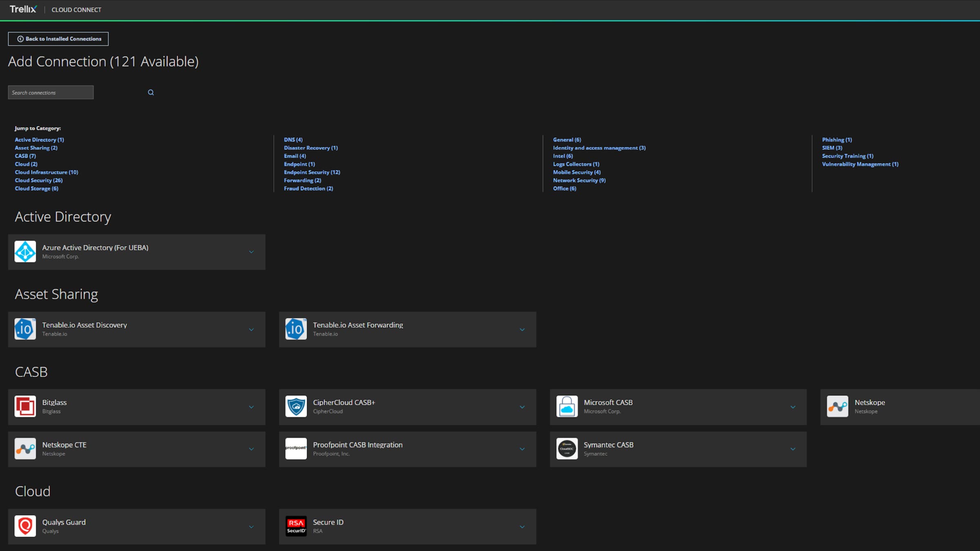This screenshot has height=551, width=980.
Task: Jump to Identity and access management (3)
Action: tap(599, 148)
